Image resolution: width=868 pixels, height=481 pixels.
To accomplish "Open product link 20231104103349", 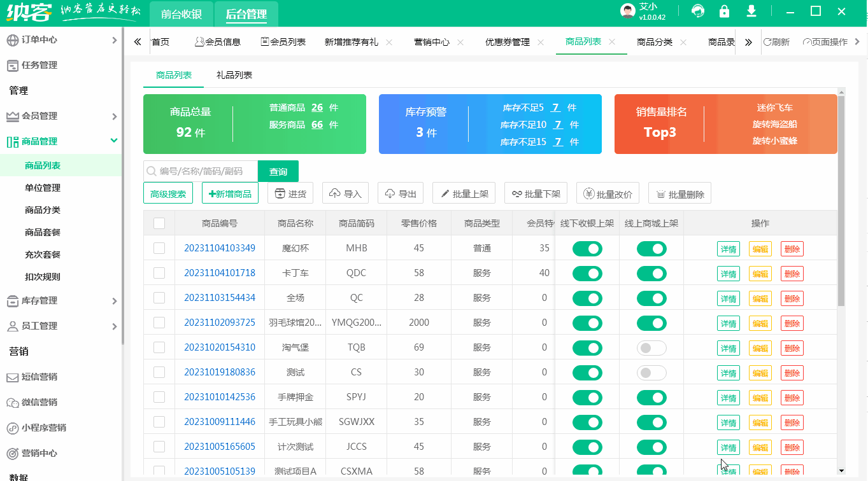I will [222, 248].
